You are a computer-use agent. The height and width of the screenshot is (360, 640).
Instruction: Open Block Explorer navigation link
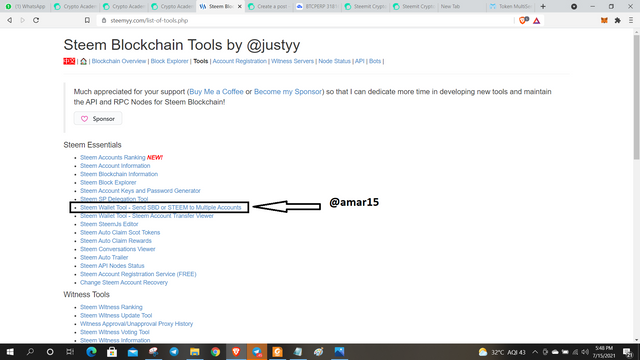point(169,61)
